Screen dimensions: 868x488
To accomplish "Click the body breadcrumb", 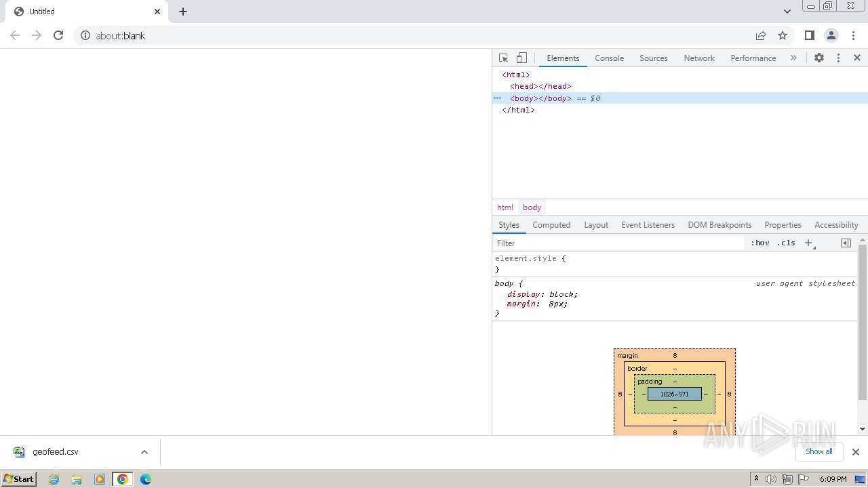I will coord(532,207).
